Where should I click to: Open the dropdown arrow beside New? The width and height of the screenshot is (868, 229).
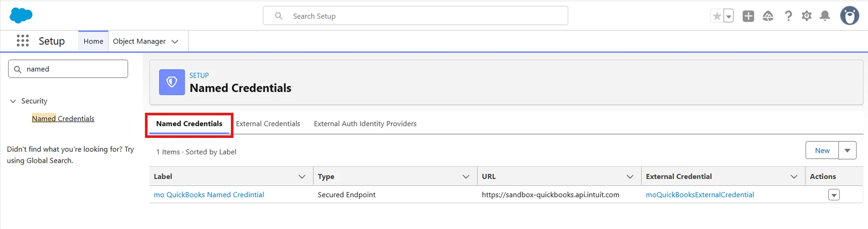(847, 150)
